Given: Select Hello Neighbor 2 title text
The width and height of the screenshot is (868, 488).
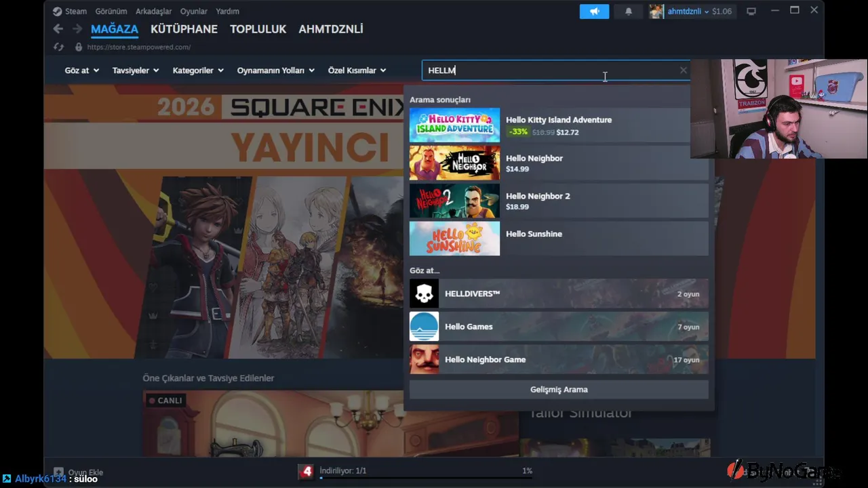Looking at the screenshot, I should point(538,196).
